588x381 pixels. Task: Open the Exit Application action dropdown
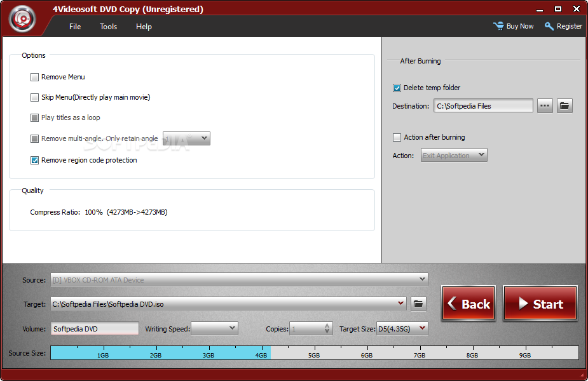coord(454,155)
